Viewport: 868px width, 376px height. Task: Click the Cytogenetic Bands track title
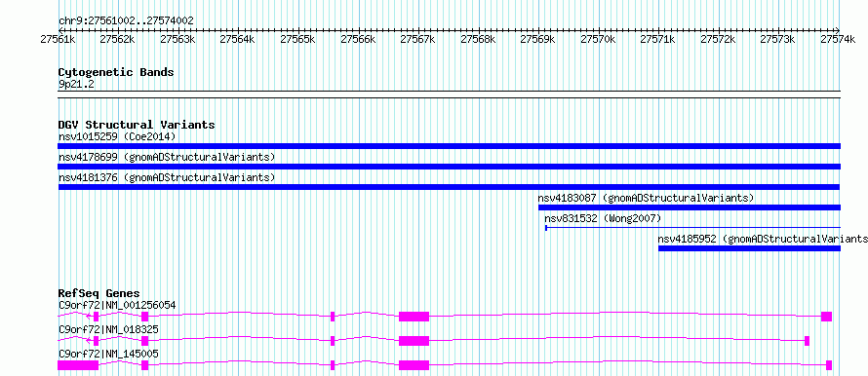tap(116, 72)
